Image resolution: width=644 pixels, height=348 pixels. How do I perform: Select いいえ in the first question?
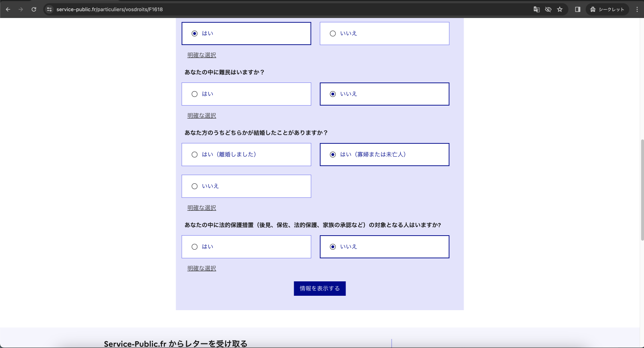(384, 34)
